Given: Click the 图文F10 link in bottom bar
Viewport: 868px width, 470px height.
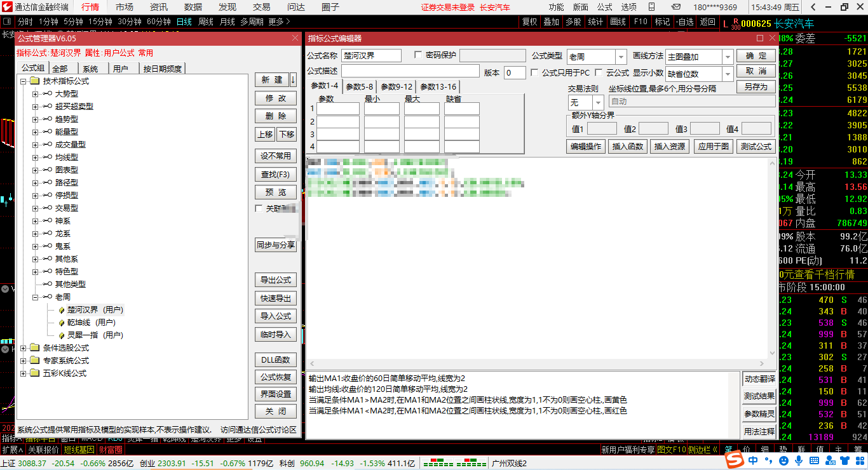Looking at the screenshot, I should (x=672, y=450).
